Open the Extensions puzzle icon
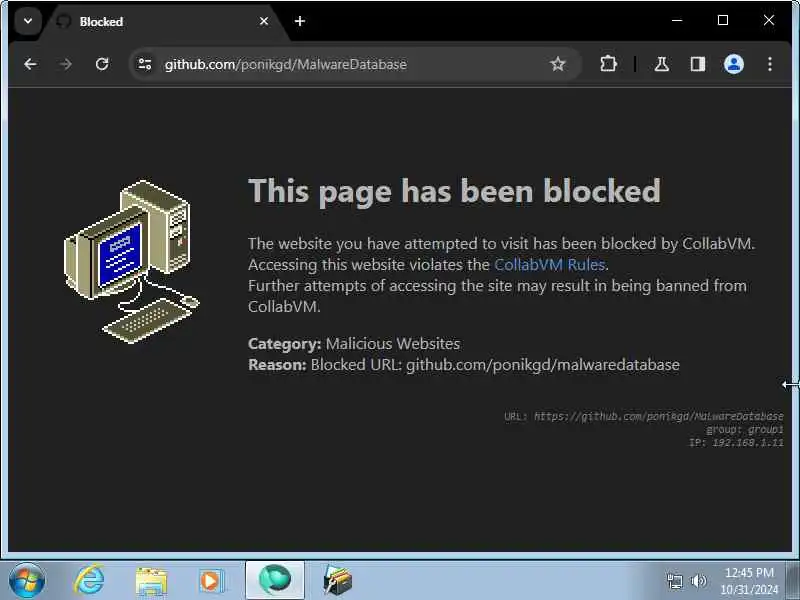800x600 pixels. click(x=608, y=64)
